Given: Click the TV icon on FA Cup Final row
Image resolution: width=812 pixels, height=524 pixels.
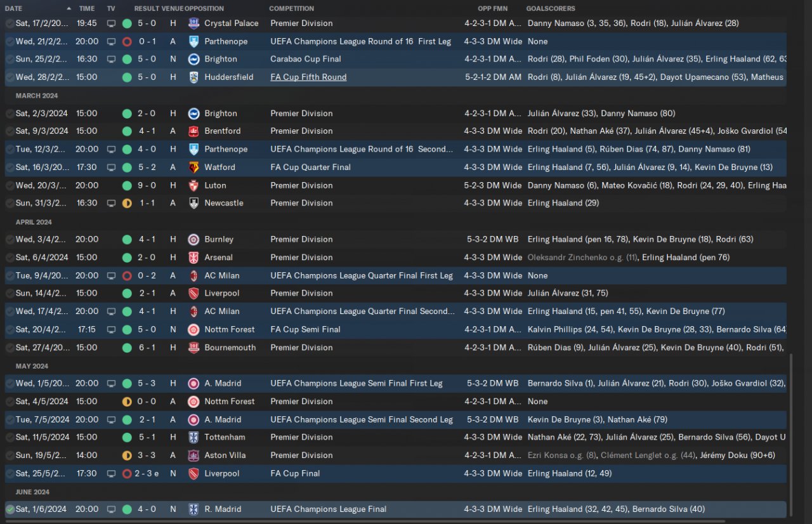Looking at the screenshot, I should pyautogui.click(x=112, y=474).
